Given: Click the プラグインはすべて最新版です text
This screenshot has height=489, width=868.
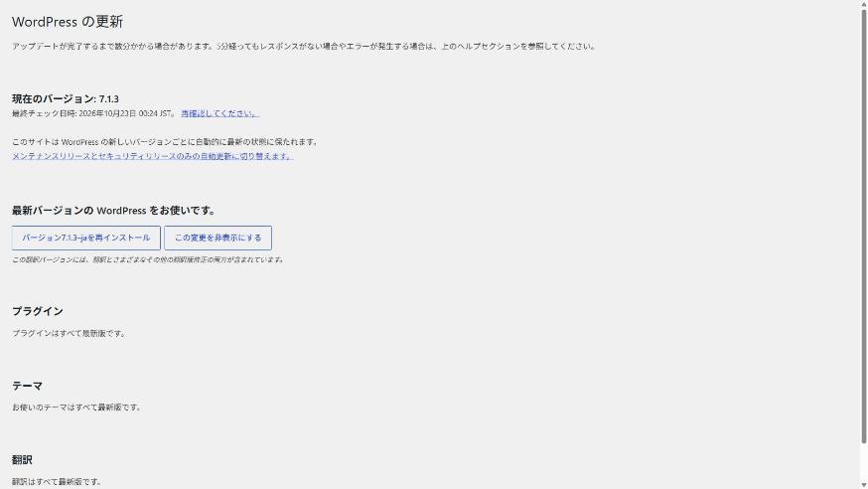Looking at the screenshot, I should coord(70,333).
